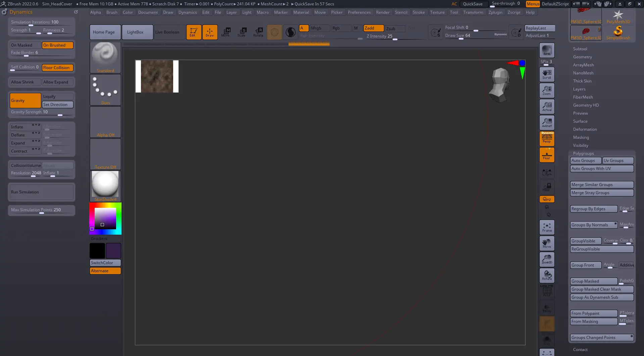The width and height of the screenshot is (644, 356).
Task: Open the Alpha menu
Action: [96, 12]
